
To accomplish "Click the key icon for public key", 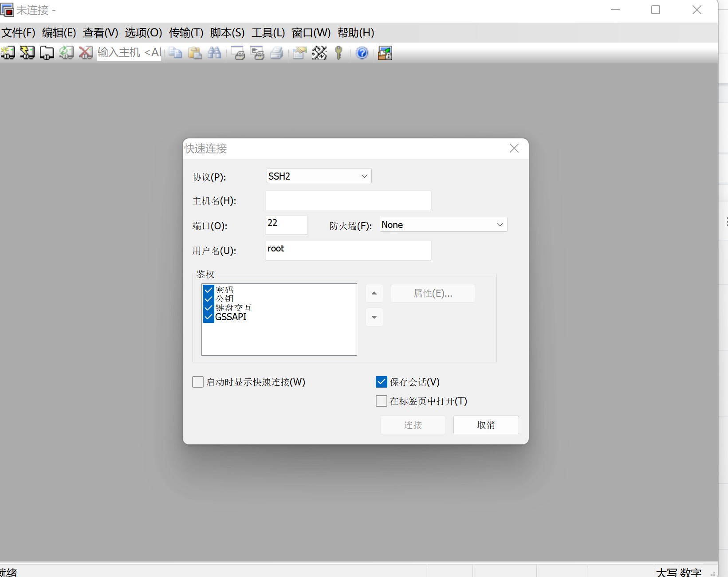I will pyautogui.click(x=338, y=53).
